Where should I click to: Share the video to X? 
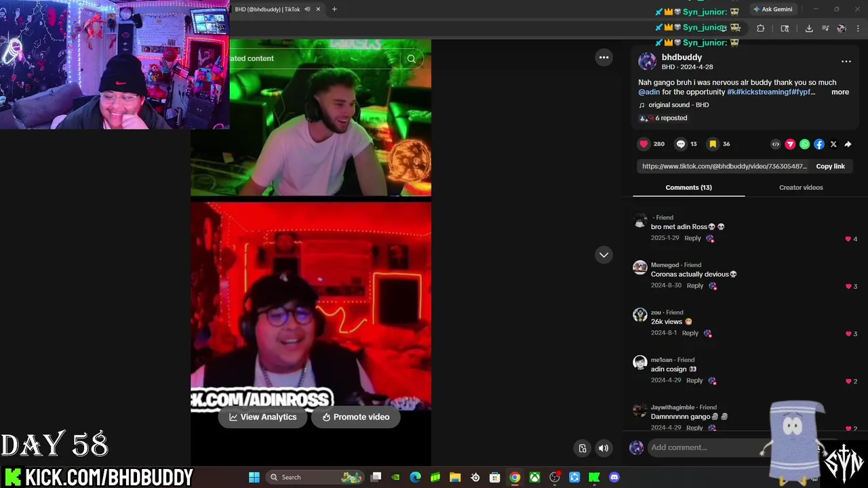coord(833,144)
